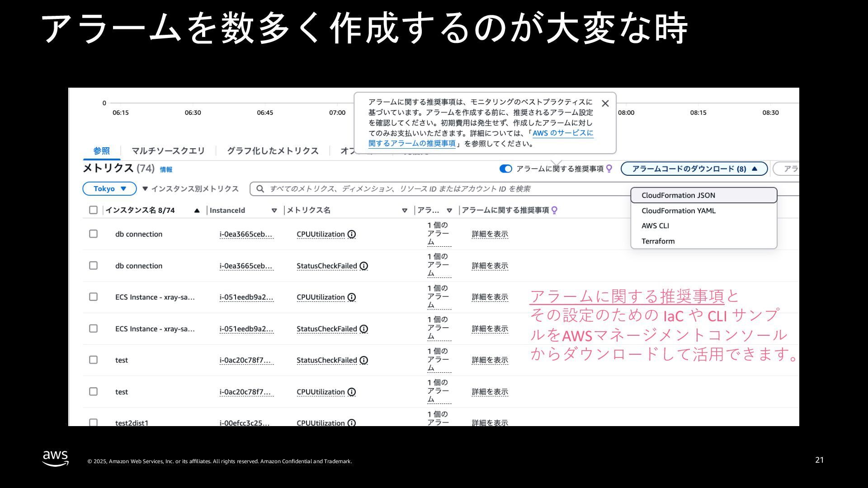Click 詳細を表示 link in first row
The height and width of the screenshot is (488, 868).
[x=490, y=234]
